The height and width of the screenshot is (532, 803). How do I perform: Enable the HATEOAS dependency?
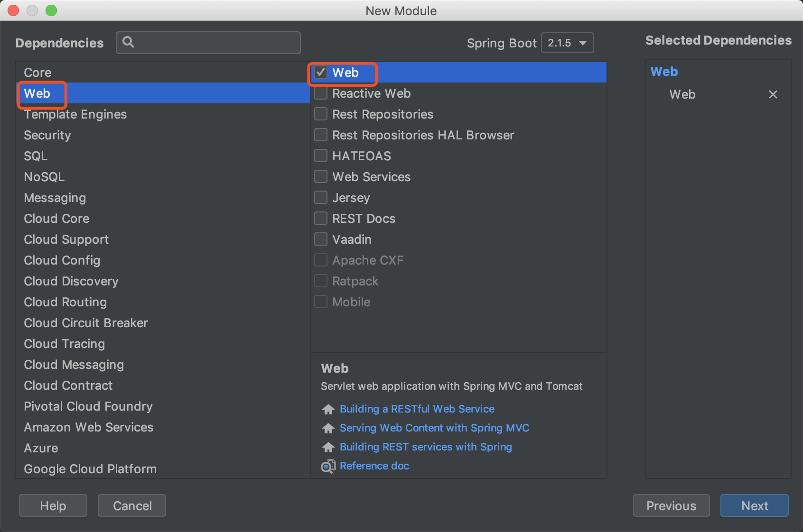[x=321, y=156]
